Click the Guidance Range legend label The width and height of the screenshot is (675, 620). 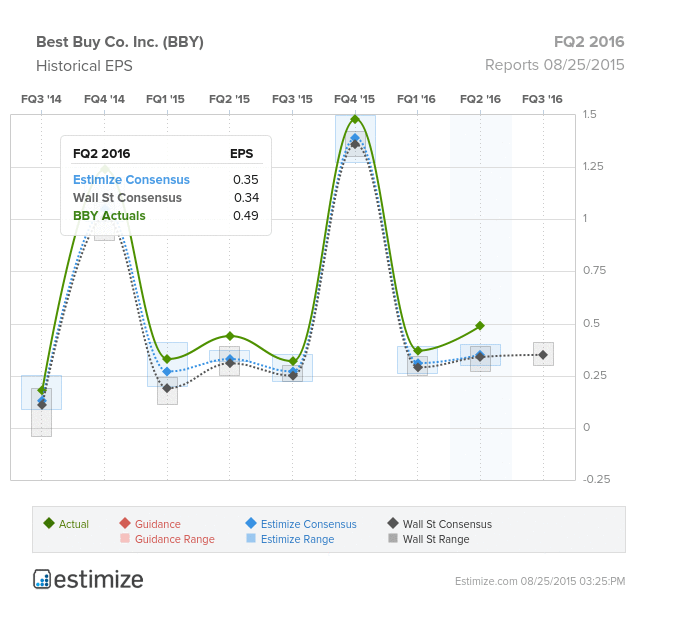175,539
